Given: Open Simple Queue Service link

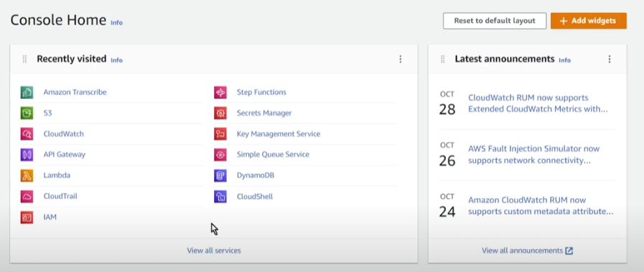Looking at the screenshot, I should tap(273, 155).
